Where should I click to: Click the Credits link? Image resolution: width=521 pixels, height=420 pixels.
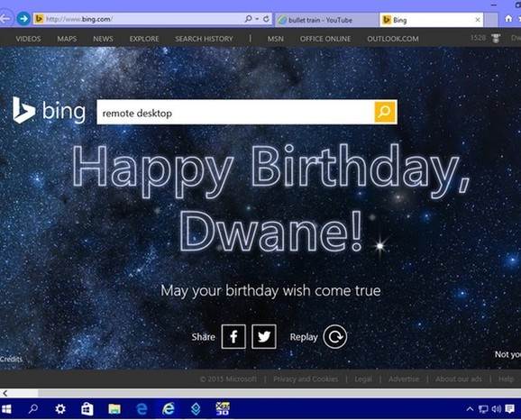click(x=11, y=360)
